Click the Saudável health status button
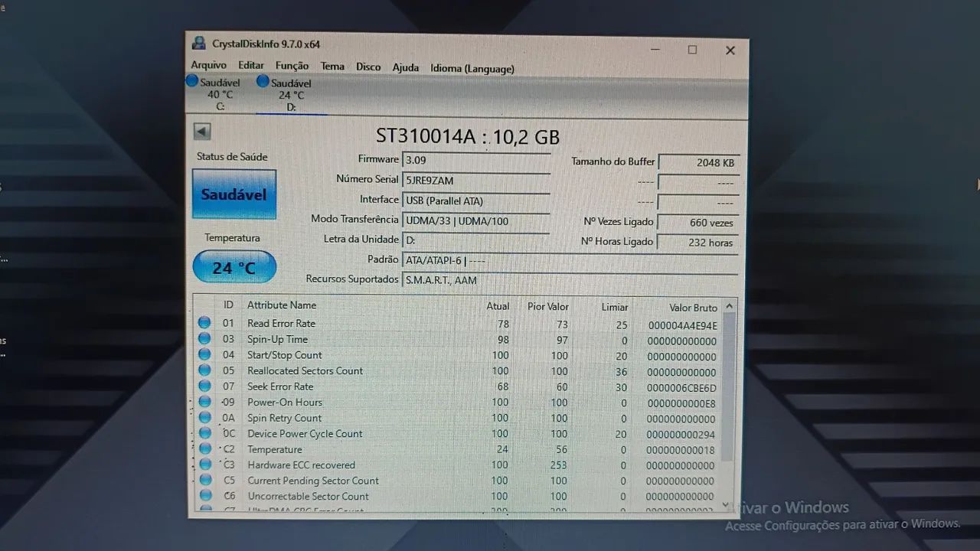980x551 pixels. coord(234,194)
